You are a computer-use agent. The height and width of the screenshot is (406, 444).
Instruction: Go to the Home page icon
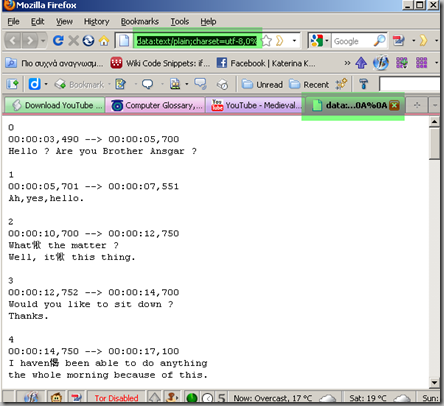pos(104,41)
